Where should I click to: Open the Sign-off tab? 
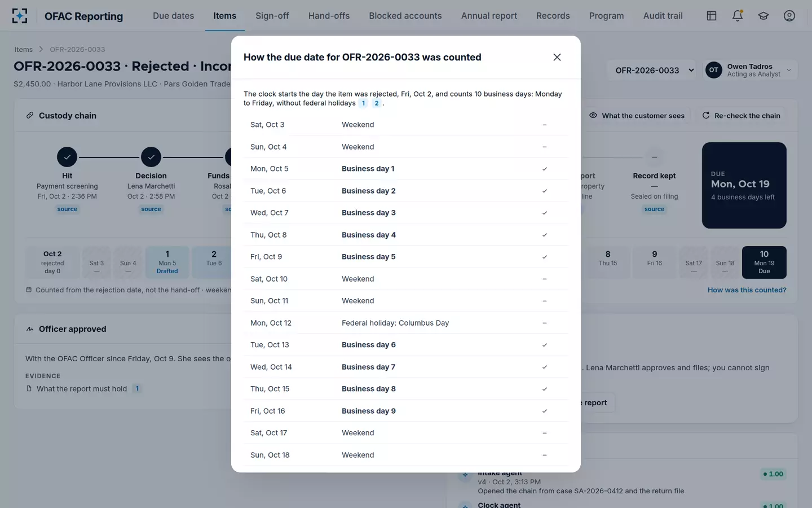pos(272,16)
